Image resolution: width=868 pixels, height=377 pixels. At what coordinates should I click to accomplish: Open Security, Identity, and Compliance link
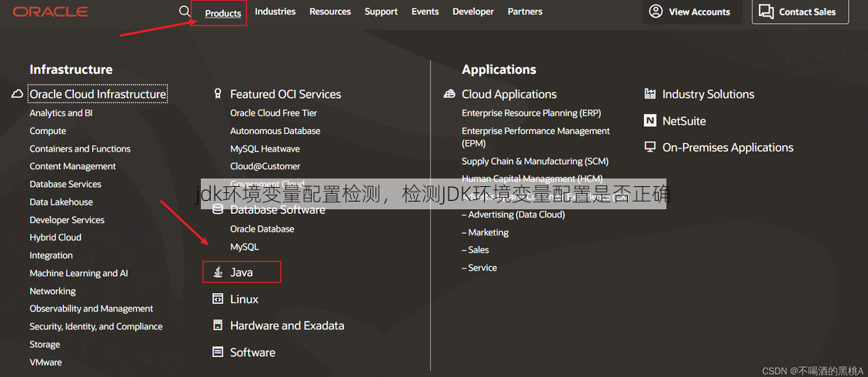(95, 327)
